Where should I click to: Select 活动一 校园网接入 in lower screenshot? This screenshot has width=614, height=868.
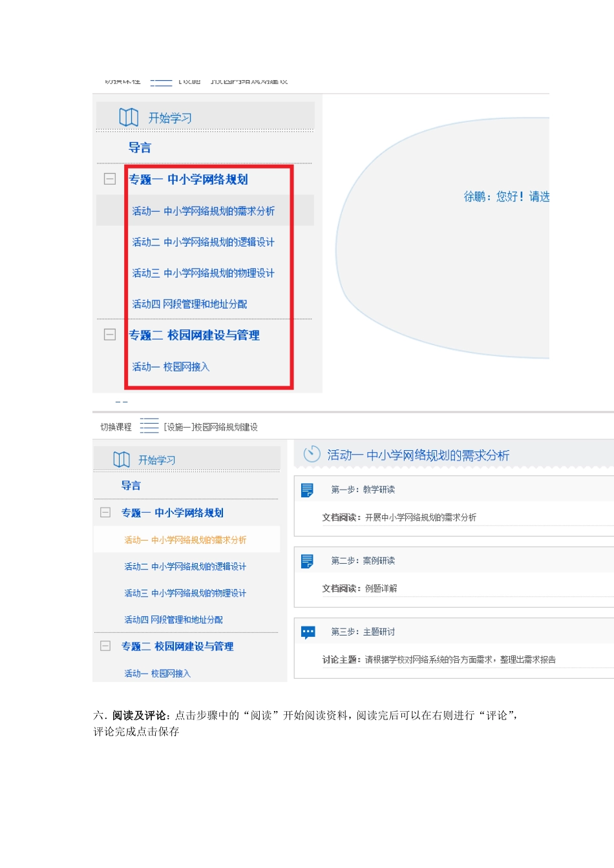[x=158, y=674]
